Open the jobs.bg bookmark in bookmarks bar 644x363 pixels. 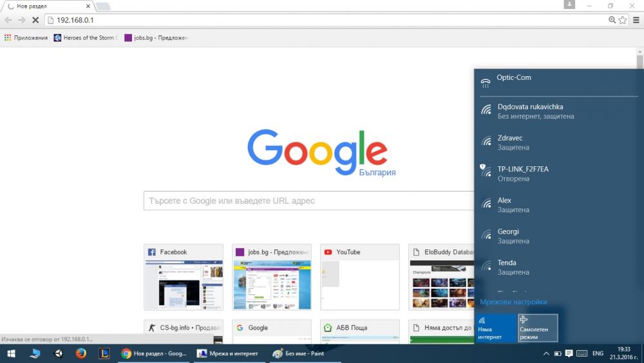pos(156,38)
